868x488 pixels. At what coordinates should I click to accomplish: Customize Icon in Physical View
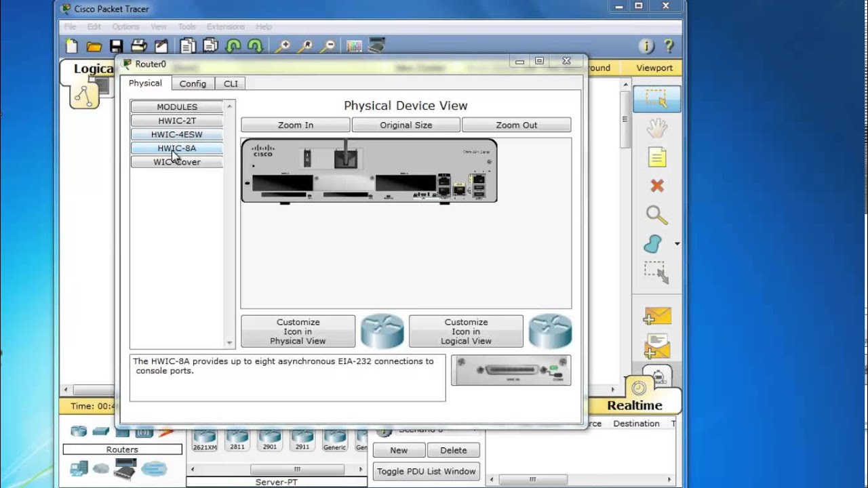click(x=298, y=331)
